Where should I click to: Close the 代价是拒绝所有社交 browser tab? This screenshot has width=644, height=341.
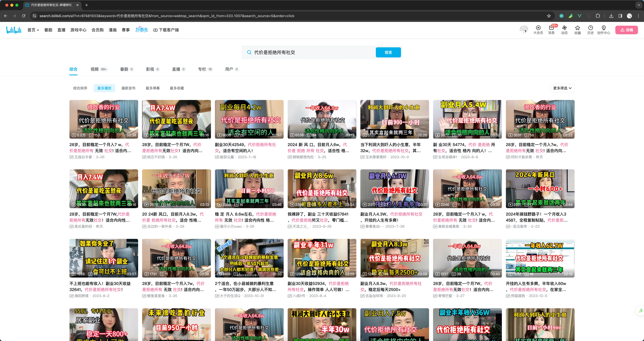pos(77,5)
